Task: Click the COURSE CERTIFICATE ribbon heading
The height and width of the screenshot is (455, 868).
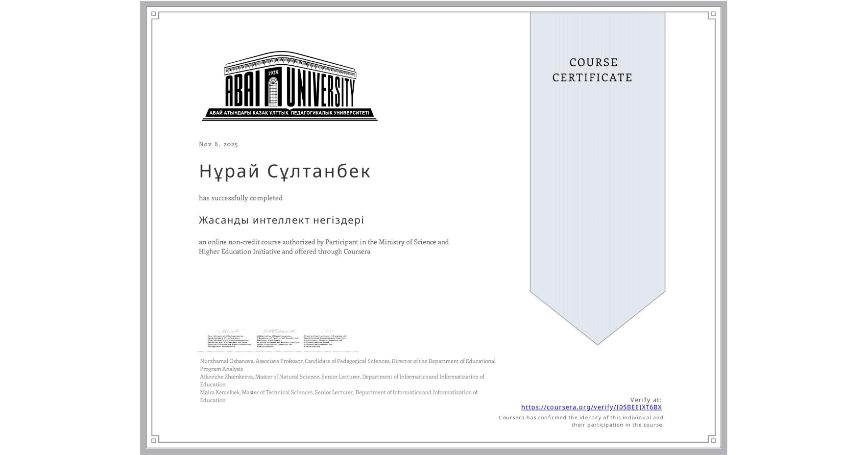Action: tap(592, 70)
